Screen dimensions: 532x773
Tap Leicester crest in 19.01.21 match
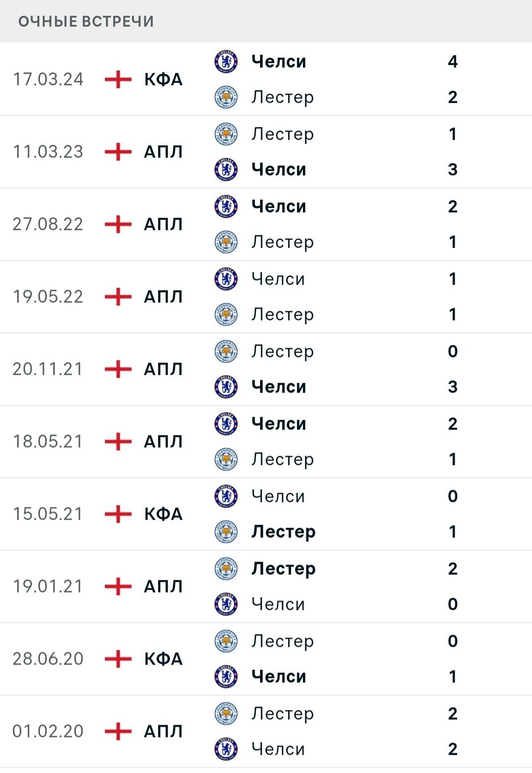tap(226, 569)
